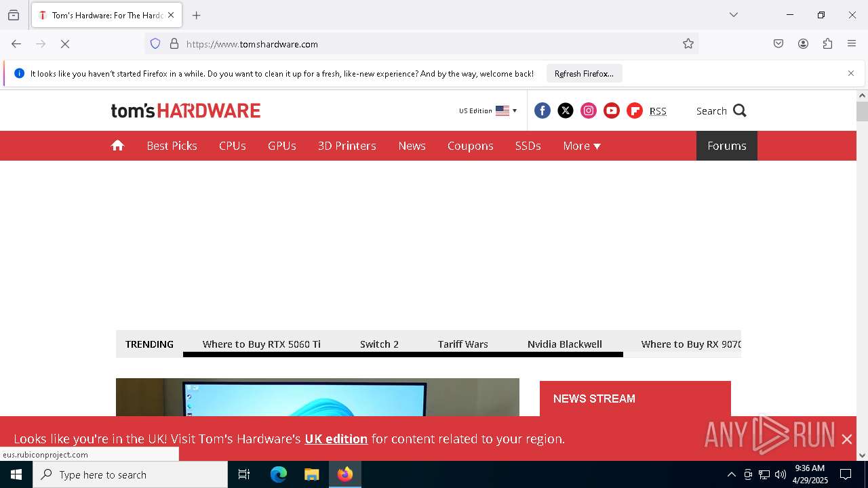Open the Coupons section
Image resolution: width=868 pixels, height=488 pixels.
click(471, 146)
